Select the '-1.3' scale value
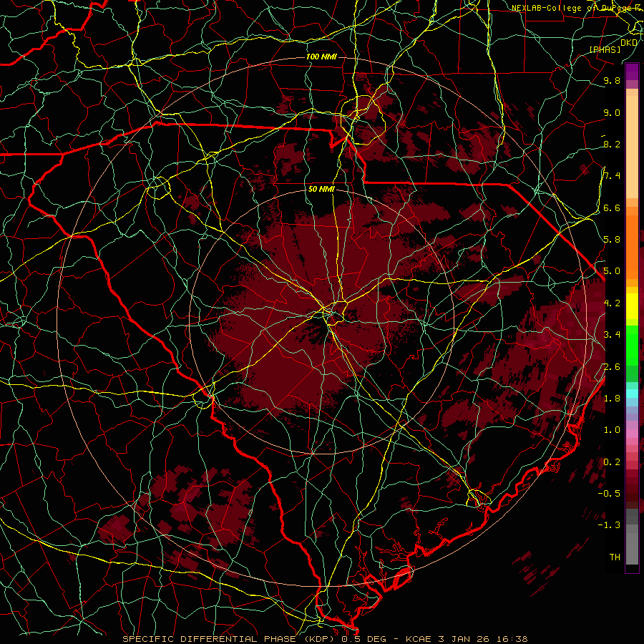Screen dimensions: 644x644 point(609,525)
